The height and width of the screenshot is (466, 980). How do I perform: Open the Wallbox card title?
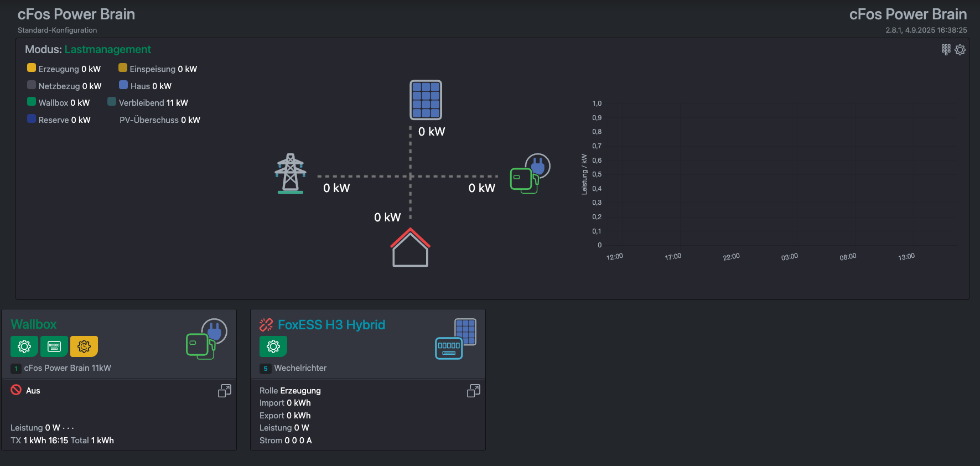tap(34, 324)
